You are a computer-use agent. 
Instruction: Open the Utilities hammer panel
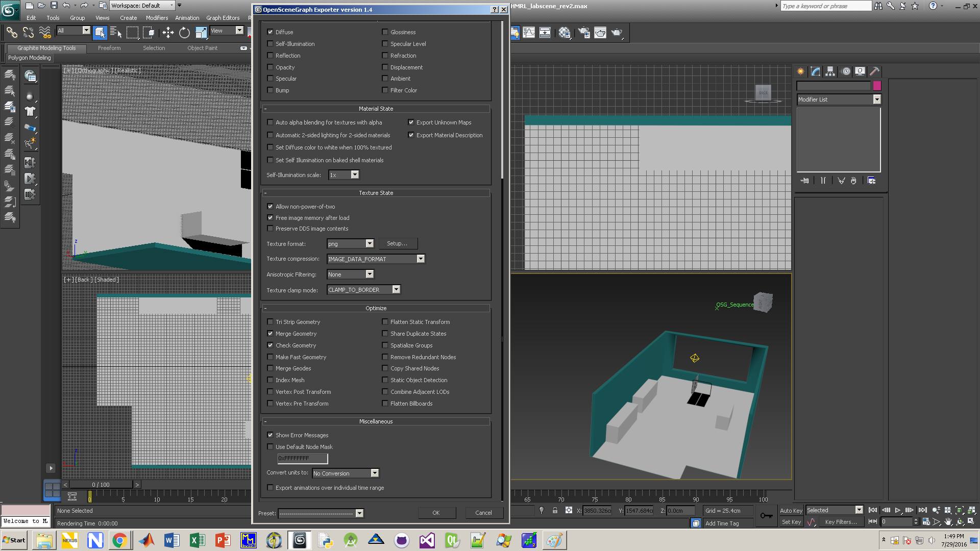coord(874,71)
